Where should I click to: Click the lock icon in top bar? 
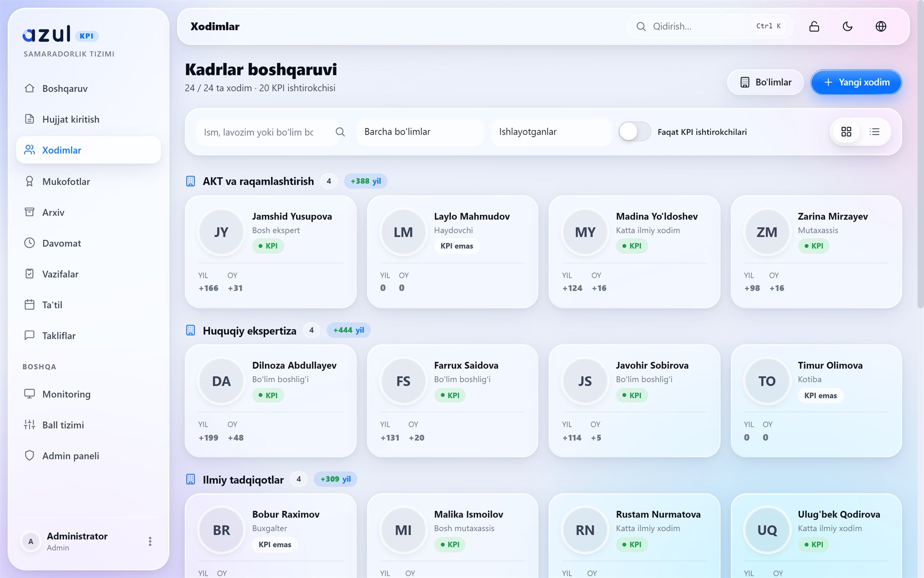coord(814,26)
